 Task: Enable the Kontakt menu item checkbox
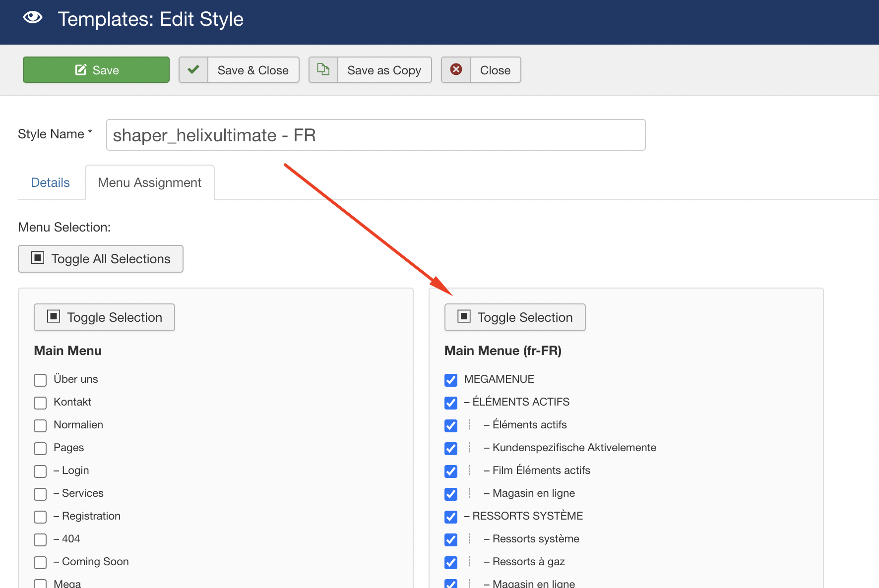[40, 403]
